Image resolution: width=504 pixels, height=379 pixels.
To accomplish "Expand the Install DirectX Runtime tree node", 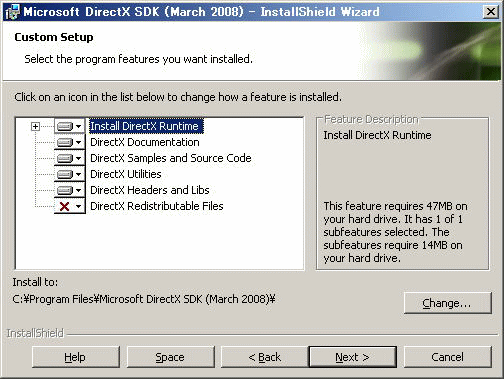I will (35, 127).
